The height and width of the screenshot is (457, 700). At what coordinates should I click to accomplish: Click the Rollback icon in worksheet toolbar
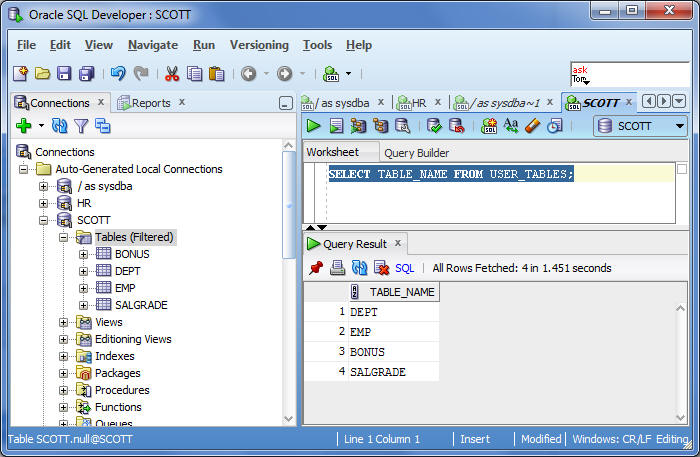(456, 126)
